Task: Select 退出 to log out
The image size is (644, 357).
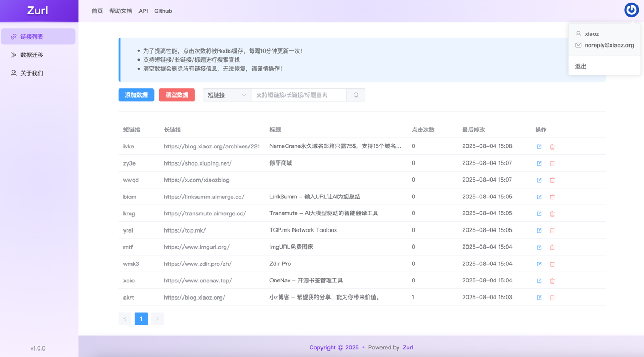Action: coord(580,66)
